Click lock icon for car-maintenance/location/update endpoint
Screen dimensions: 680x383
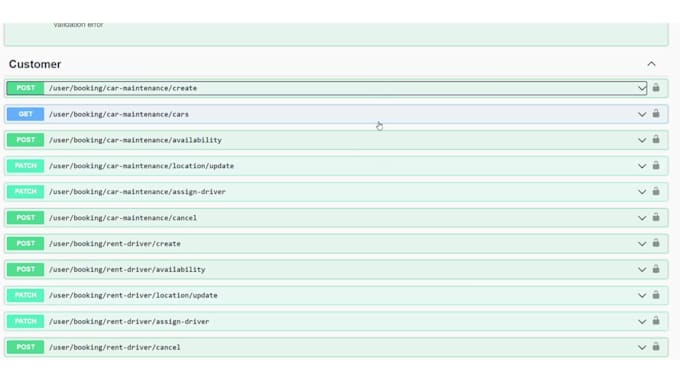coord(656,165)
